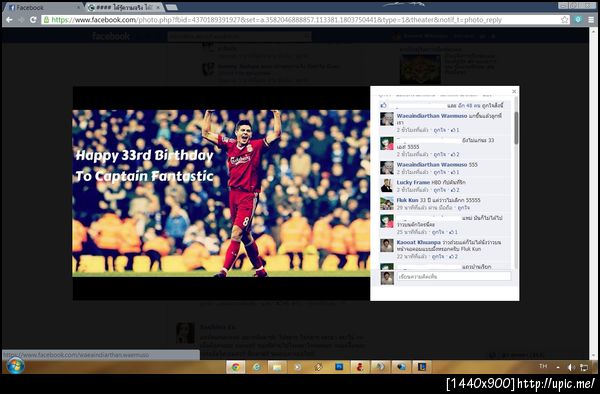Open a new Chrome tab
Screen dimensions: 600x394
click(171, 7)
